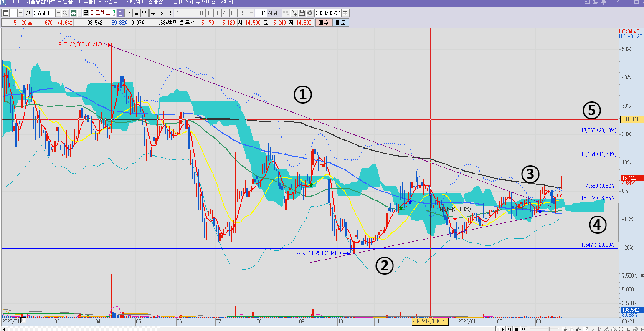Click the 전 button beside stock code

[28, 13]
